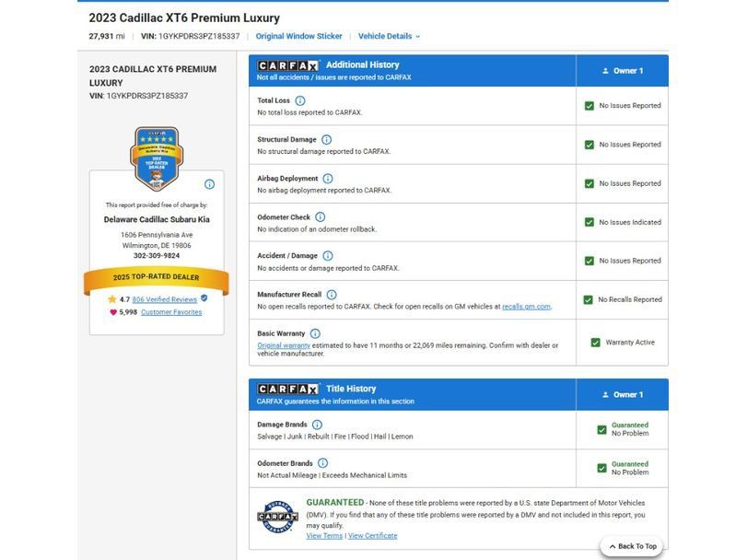
Task: Click the Structural Damage green check
Action: tap(589, 145)
